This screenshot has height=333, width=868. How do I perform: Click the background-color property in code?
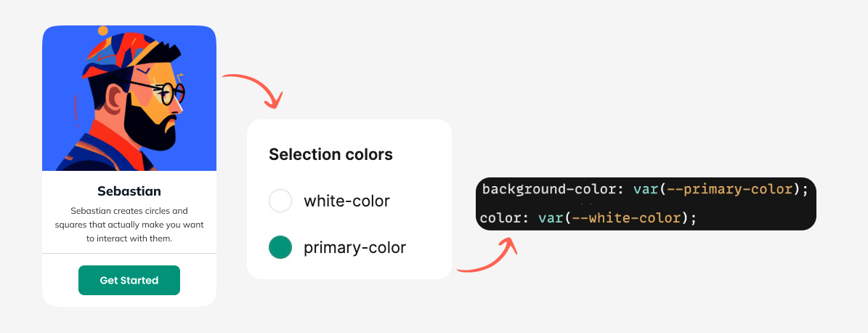tap(549, 190)
